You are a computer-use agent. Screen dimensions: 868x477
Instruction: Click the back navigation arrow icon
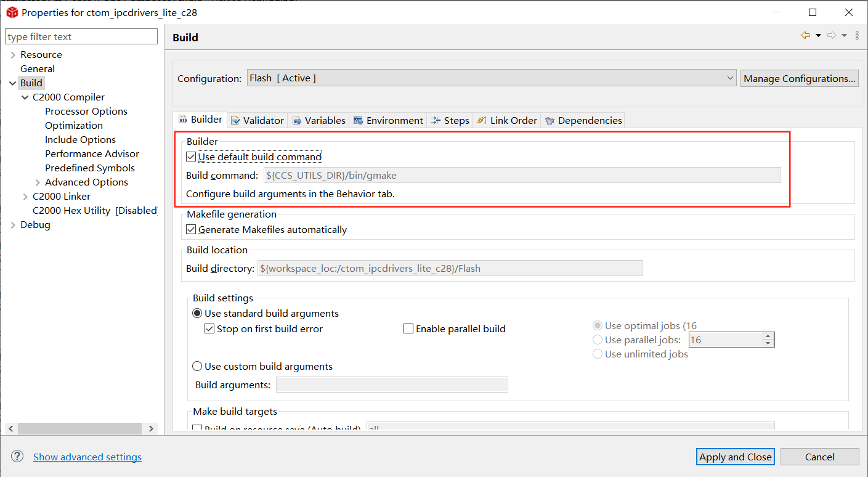point(805,36)
